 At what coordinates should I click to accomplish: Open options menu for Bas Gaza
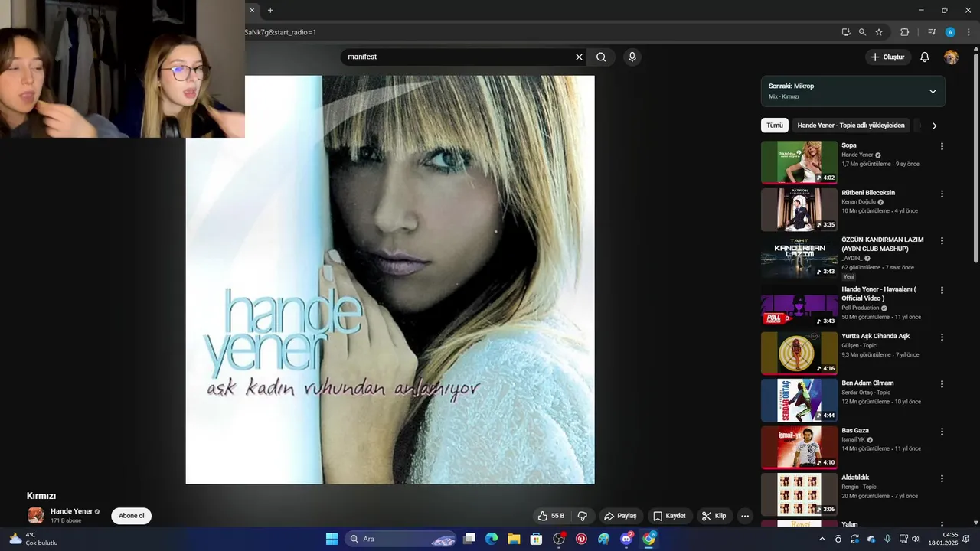pos(942,431)
